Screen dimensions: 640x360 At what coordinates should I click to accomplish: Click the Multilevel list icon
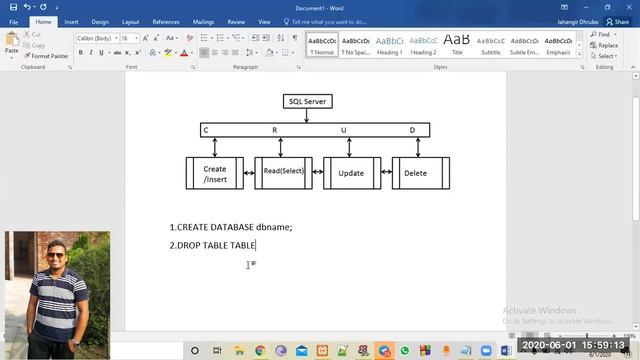pos(236,38)
